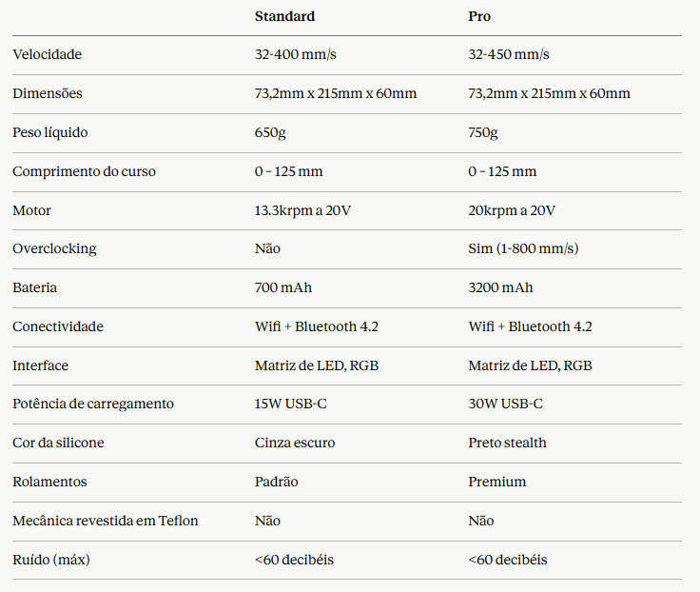
Task: Click the Standard speed value 32-400 mm/s
Action: coord(296,54)
